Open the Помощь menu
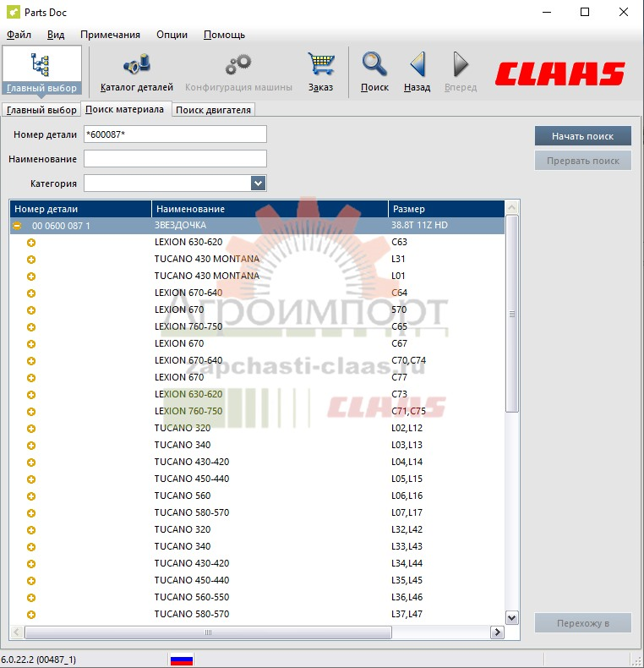Image resolution: width=644 pixels, height=668 pixels. point(225,35)
